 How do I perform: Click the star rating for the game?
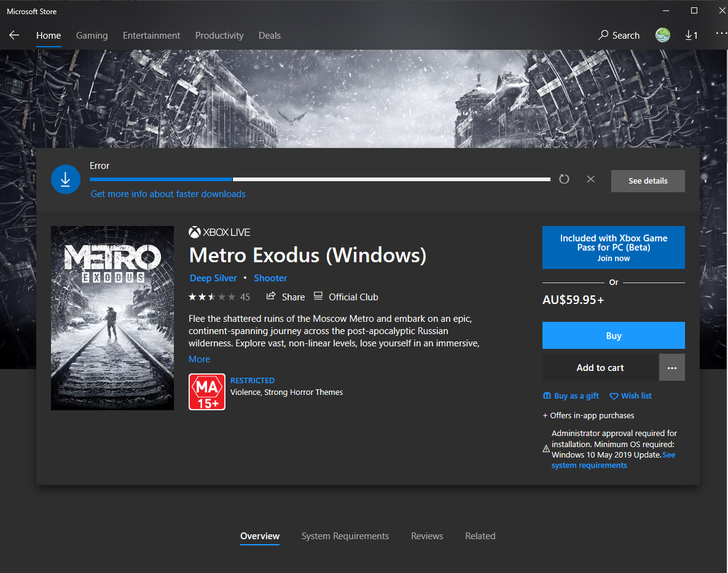tap(212, 297)
